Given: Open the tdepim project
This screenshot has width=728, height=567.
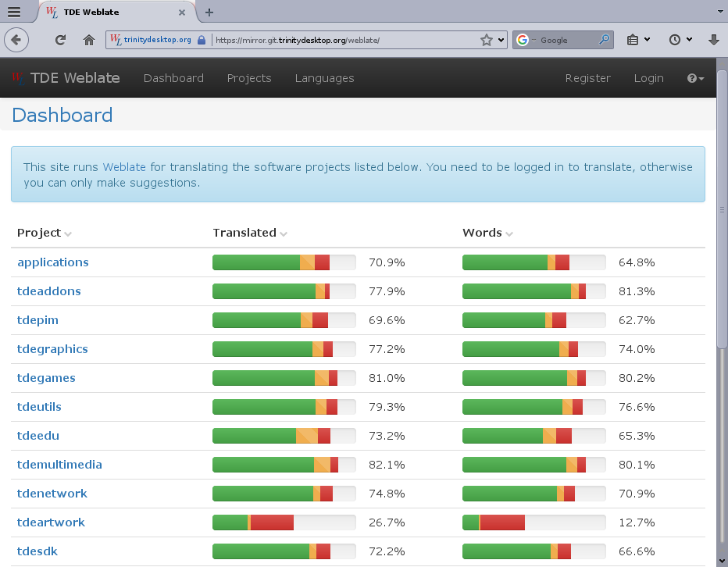Looking at the screenshot, I should (x=37, y=320).
